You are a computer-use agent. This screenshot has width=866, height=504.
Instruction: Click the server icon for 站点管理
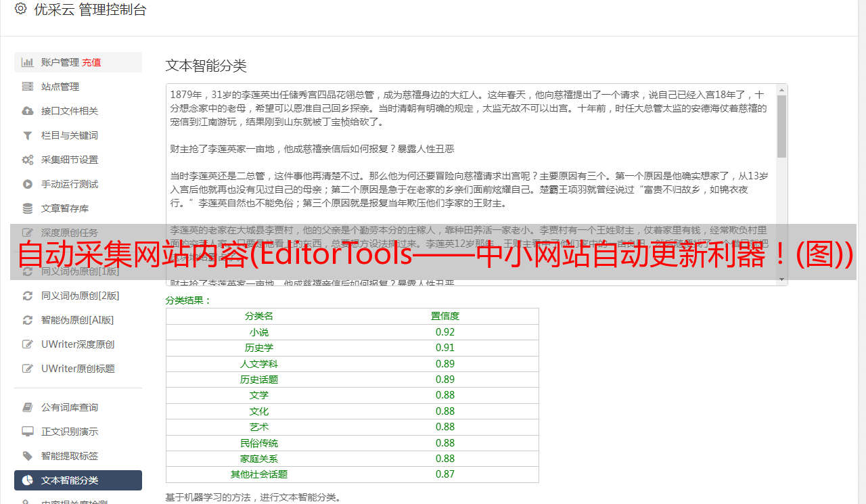28,87
